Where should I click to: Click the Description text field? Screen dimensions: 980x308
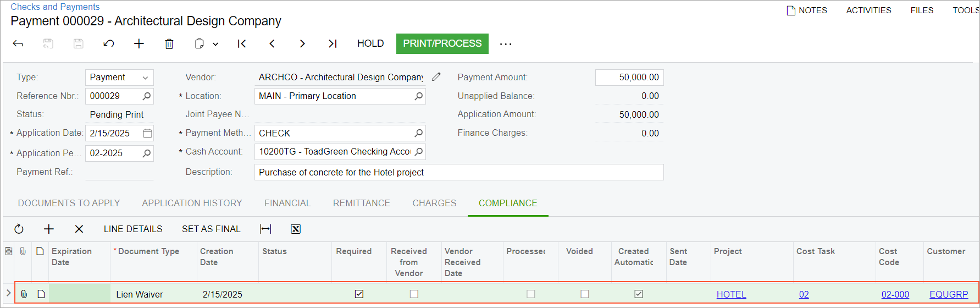[458, 172]
